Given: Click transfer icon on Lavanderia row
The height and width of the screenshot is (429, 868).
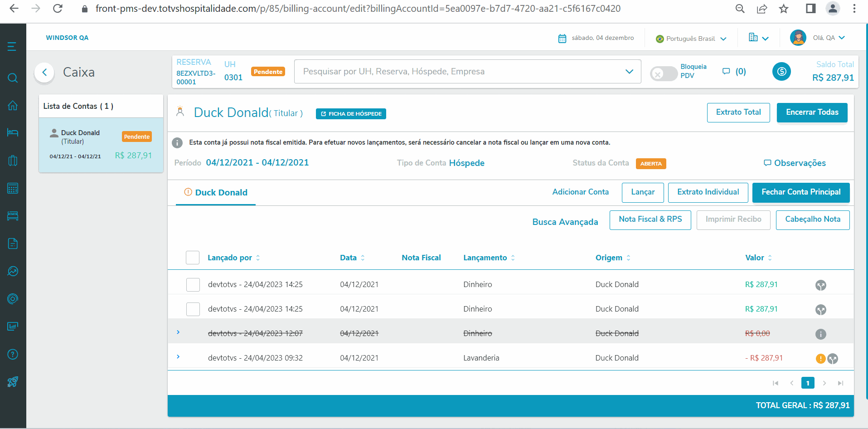Looking at the screenshot, I should click(833, 359).
